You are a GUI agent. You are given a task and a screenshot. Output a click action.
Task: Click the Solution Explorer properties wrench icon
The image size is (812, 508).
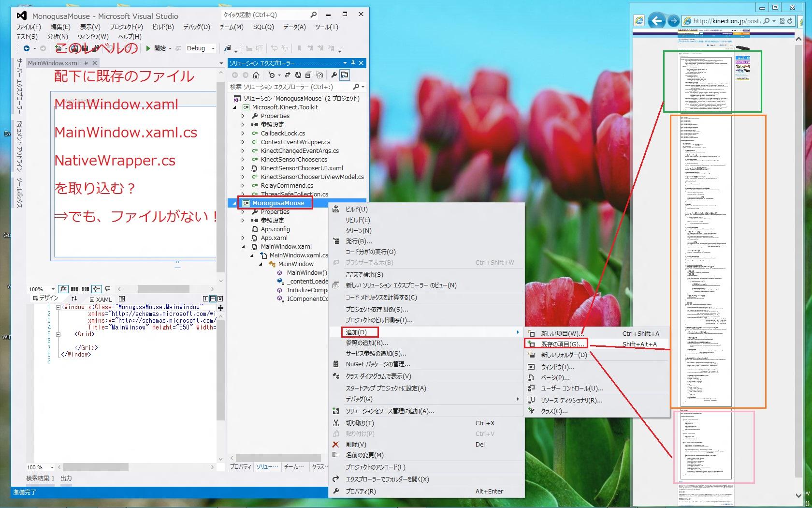pos(334,75)
